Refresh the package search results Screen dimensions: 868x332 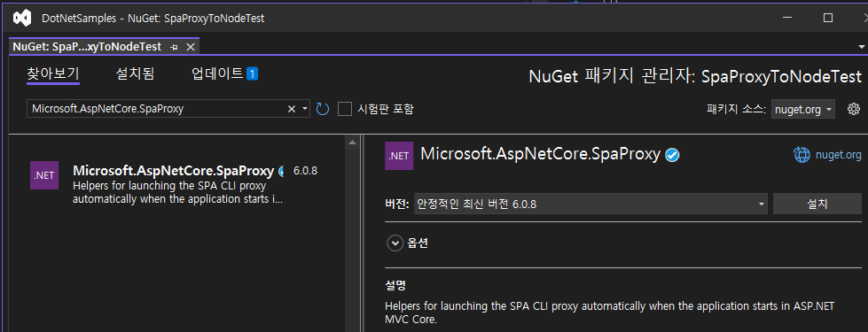pyautogui.click(x=322, y=109)
